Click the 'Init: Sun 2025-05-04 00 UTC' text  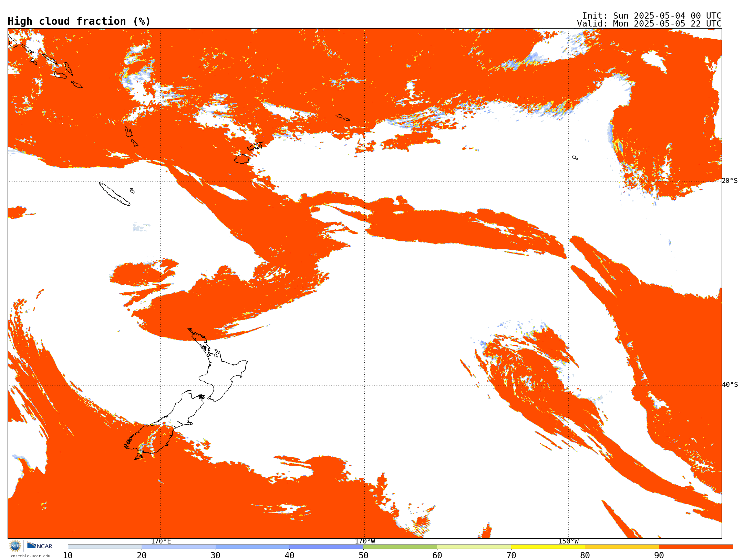pos(652,16)
